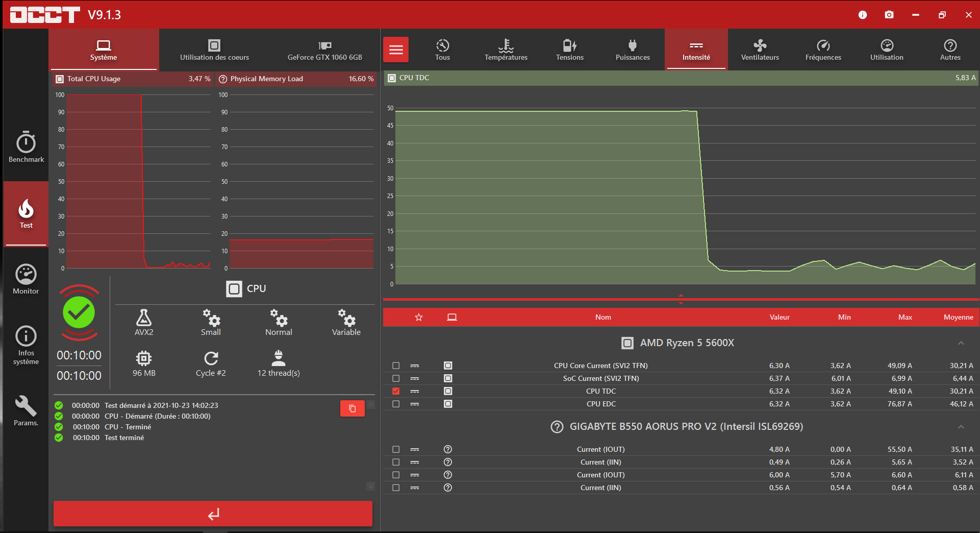Check Current (IIN) 0,56 A row checkbox
Image resolution: width=980 pixels, height=533 pixels.
coord(396,488)
